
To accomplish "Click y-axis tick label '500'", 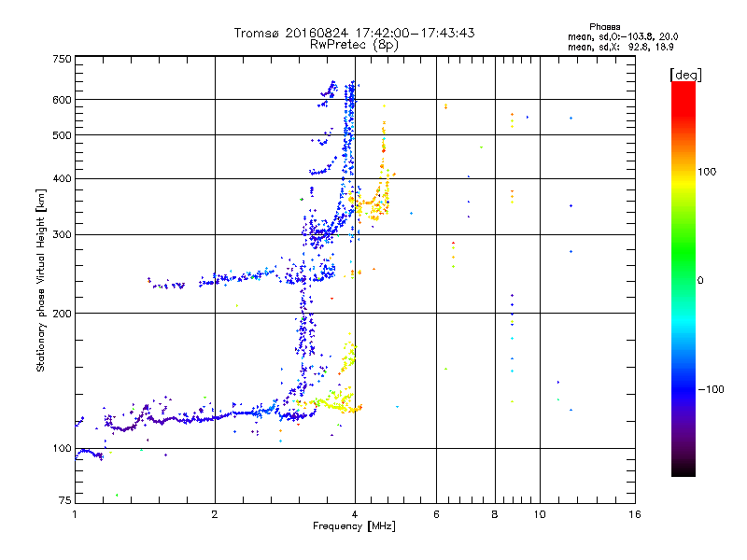I will click(x=62, y=135).
